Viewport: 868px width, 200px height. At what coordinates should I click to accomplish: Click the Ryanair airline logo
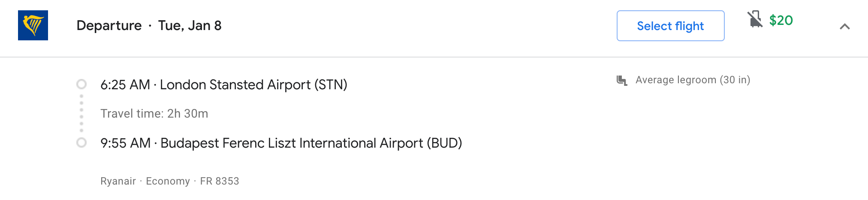(x=33, y=25)
